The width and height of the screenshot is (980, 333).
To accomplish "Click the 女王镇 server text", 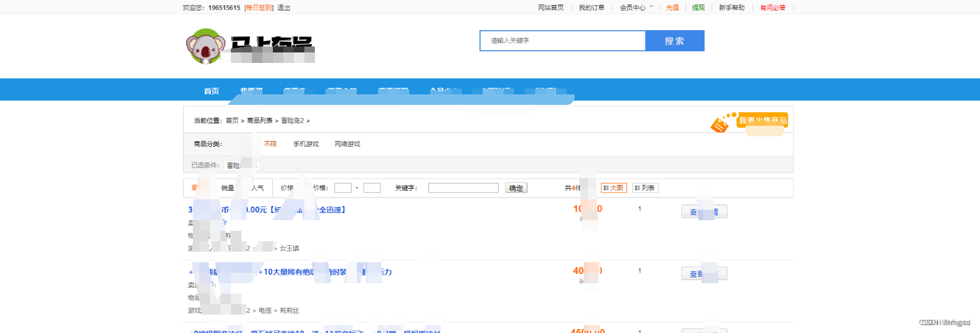I will [x=289, y=248].
